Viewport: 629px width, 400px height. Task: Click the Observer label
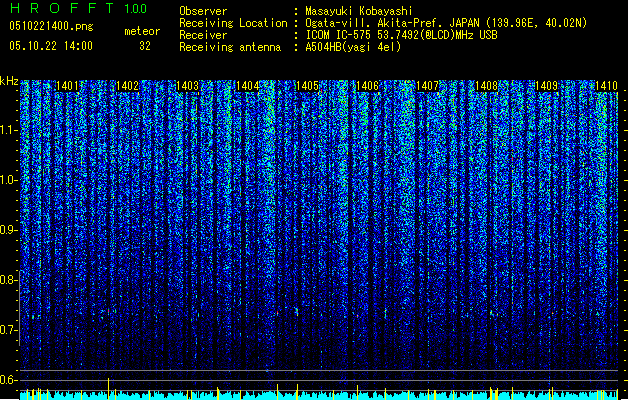click(x=203, y=11)
